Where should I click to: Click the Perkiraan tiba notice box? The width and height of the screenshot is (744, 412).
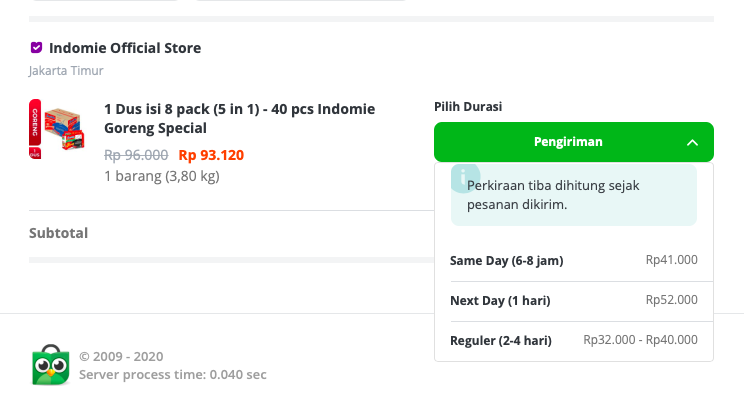(x=574, y=195)
